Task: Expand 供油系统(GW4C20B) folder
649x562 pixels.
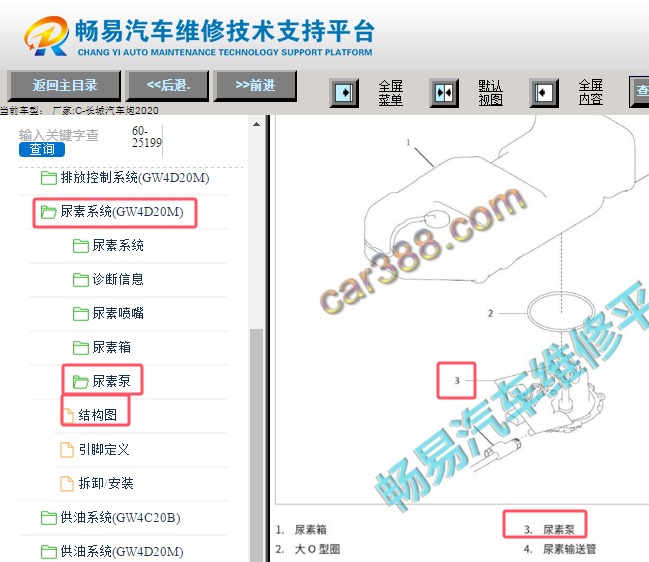Action: (x=120, y=518)
